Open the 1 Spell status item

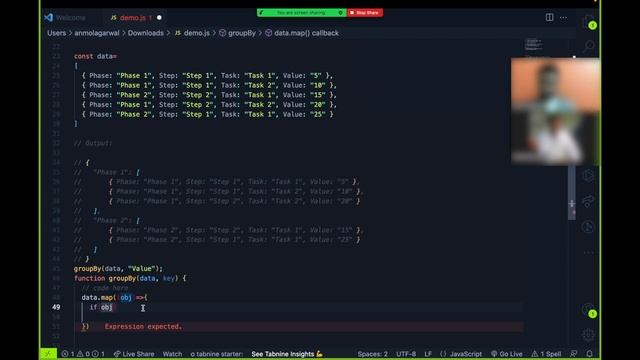click(547, 354)
